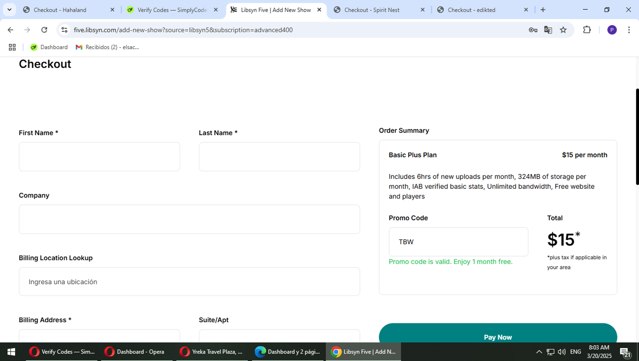Close the Verify Codes tab
The image size is (639, 361).
click(x=216, y=10)
